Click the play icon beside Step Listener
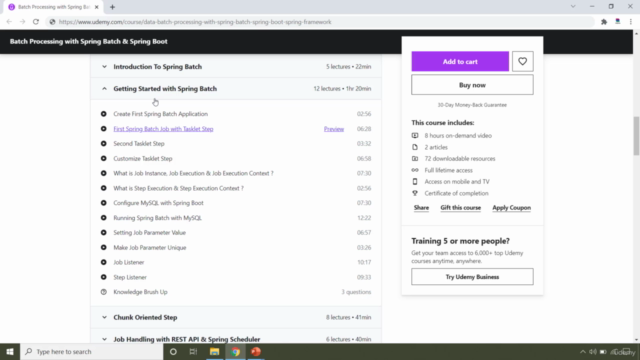Viewport: 640px width, 360px height. pyautogui.click(x=104, y=277)
